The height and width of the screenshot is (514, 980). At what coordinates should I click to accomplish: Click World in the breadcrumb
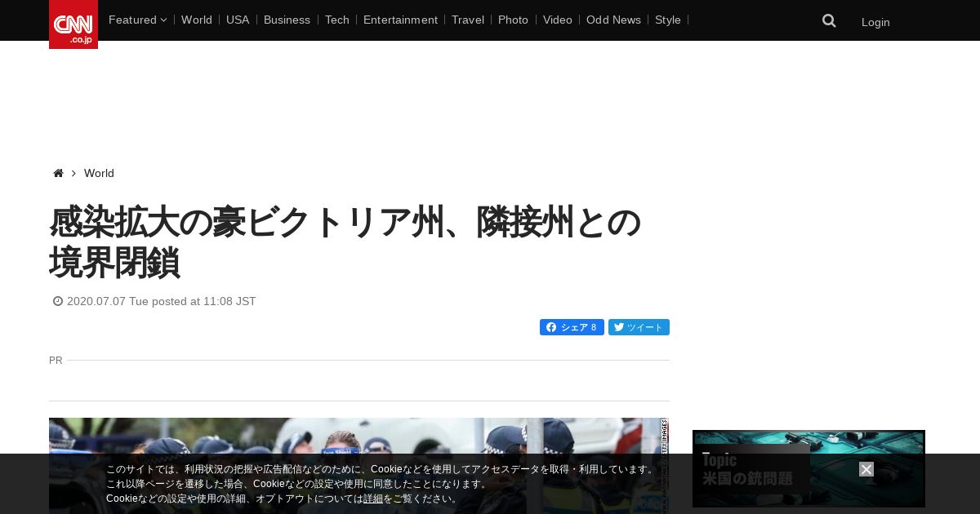[x=99, y=173]
